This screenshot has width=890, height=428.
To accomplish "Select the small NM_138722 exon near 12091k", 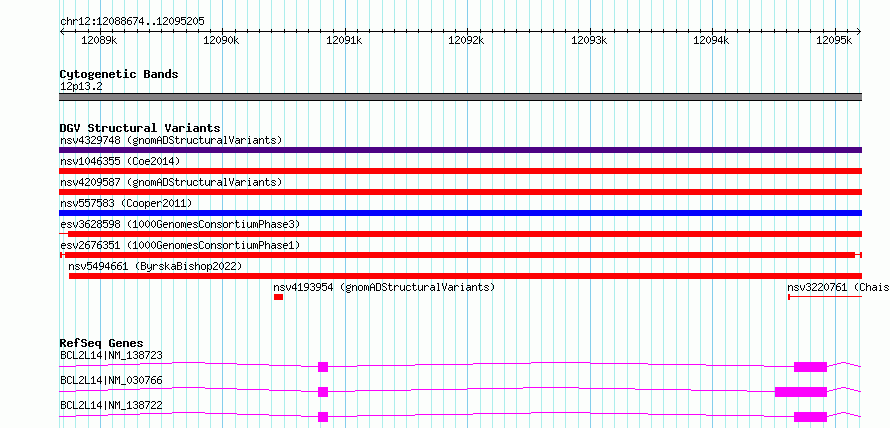I will [323, 417].
